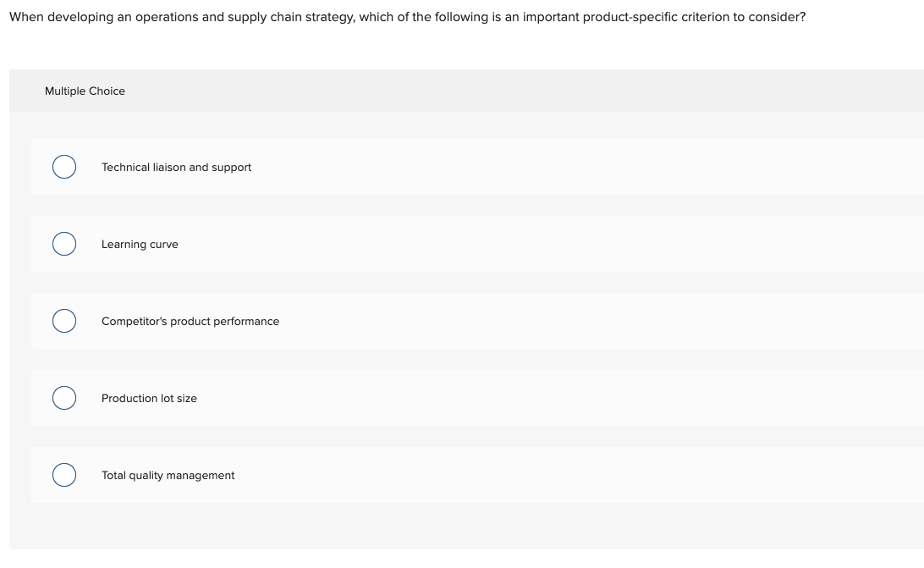Select the Production lot size radio button
Screen dimensions: 924x568
click(x=63, y=398)
